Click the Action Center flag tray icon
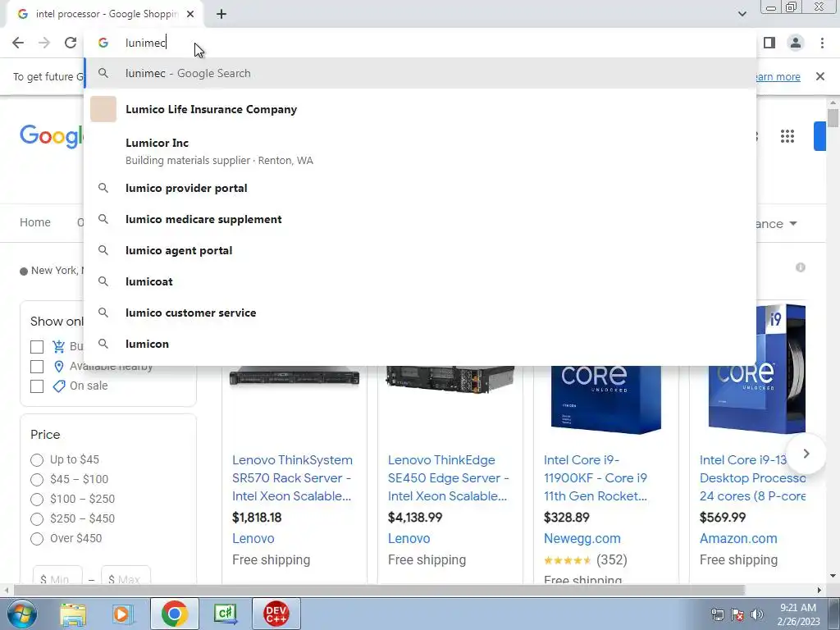The width and height of the screenshot is (840, 630). coord(737,614)
